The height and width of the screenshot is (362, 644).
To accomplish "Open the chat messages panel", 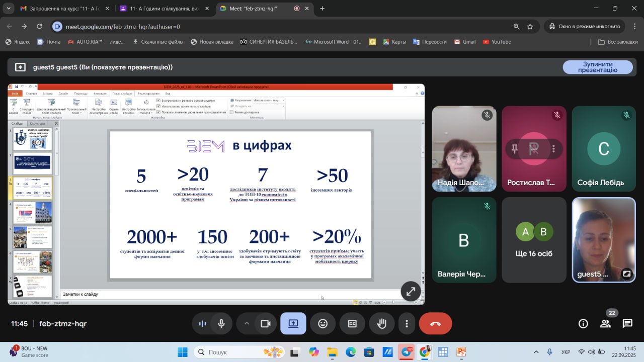I will [627, 324].
